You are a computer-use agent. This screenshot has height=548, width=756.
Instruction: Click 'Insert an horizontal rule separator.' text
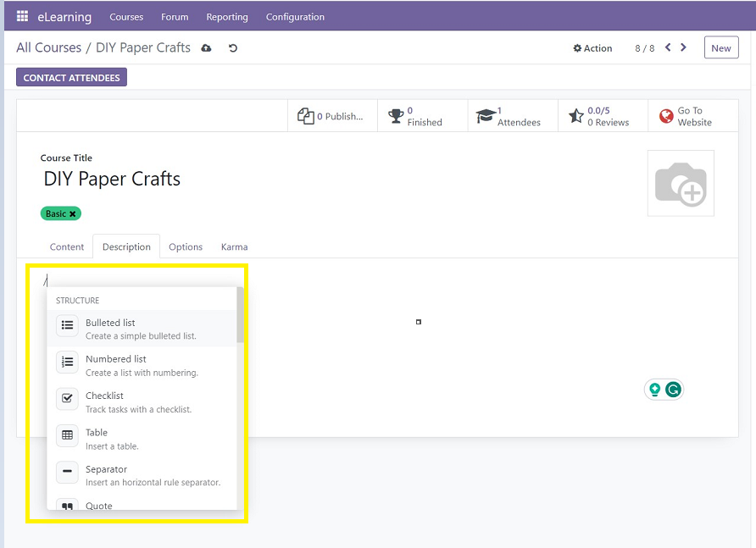click(x=153, y=483)
